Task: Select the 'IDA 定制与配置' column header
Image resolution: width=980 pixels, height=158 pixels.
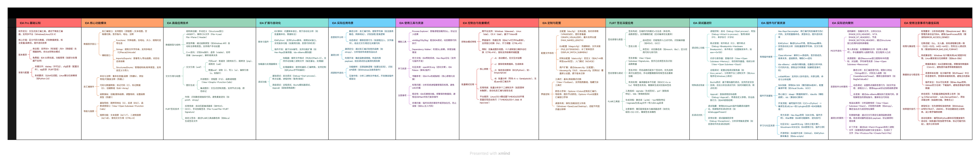Action: (x=572, y=23)
